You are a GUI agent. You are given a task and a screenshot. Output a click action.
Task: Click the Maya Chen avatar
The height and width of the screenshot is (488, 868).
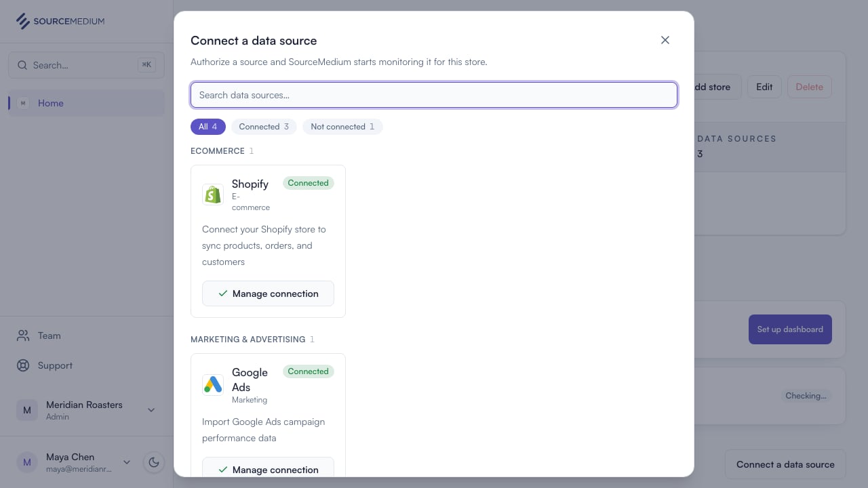tap(27, 462)
